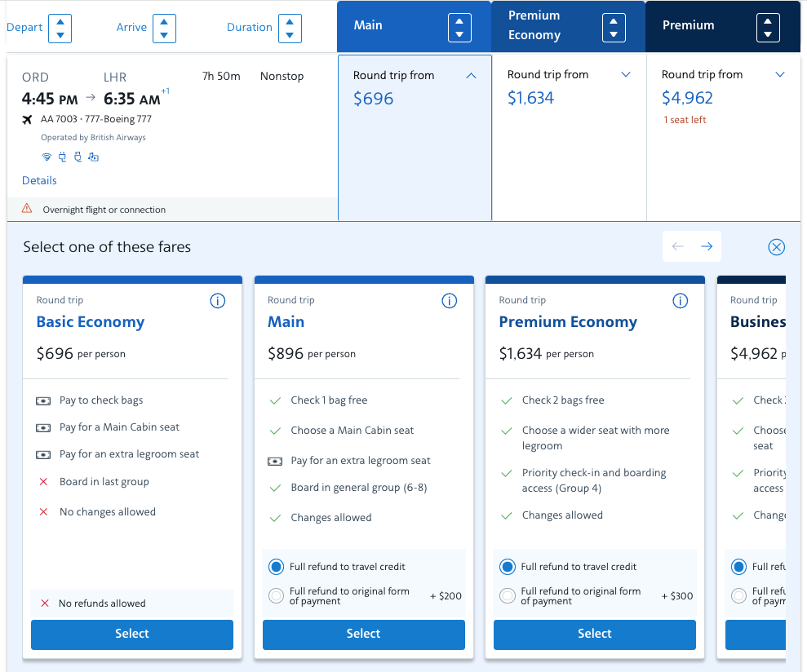The image size is (807, 672).
Task: Expand the Premium $4,962 fare option
Action: [779, 75]
